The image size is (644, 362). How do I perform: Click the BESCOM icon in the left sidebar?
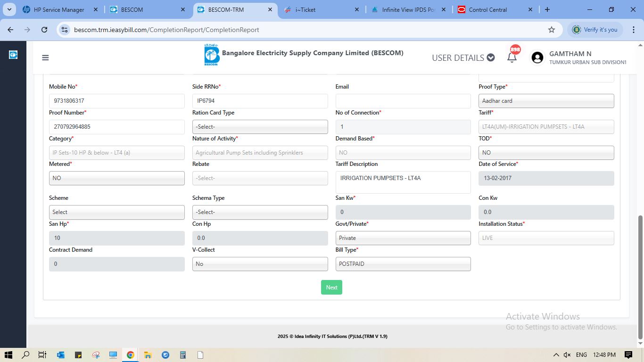pos(13,55)
